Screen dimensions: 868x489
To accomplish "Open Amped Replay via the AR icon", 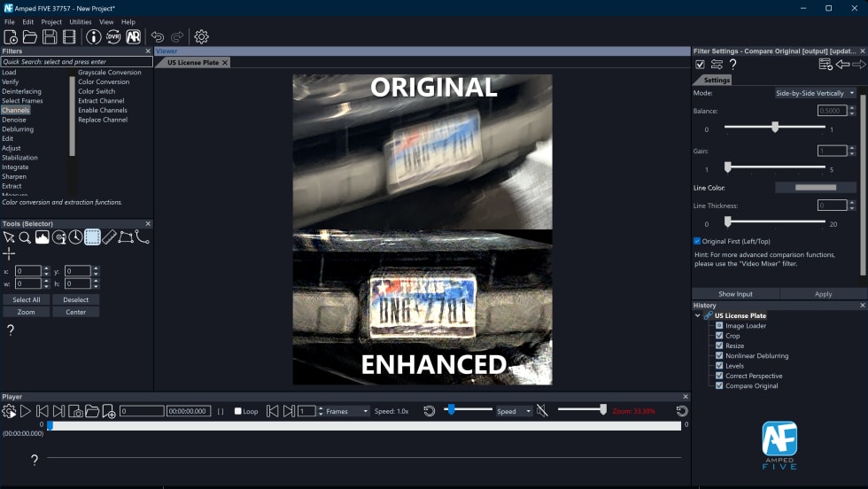I will (x=134, y=37).
